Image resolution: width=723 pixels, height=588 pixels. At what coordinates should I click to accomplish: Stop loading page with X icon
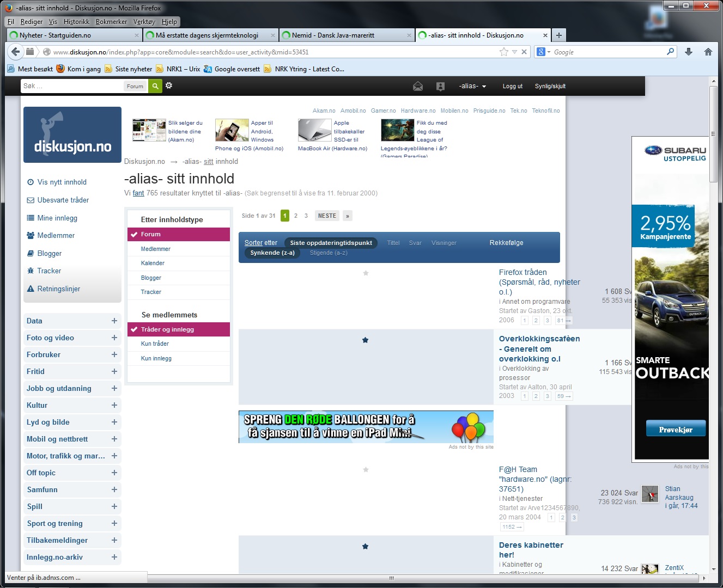pyautogui.click(x=524, y=52)
